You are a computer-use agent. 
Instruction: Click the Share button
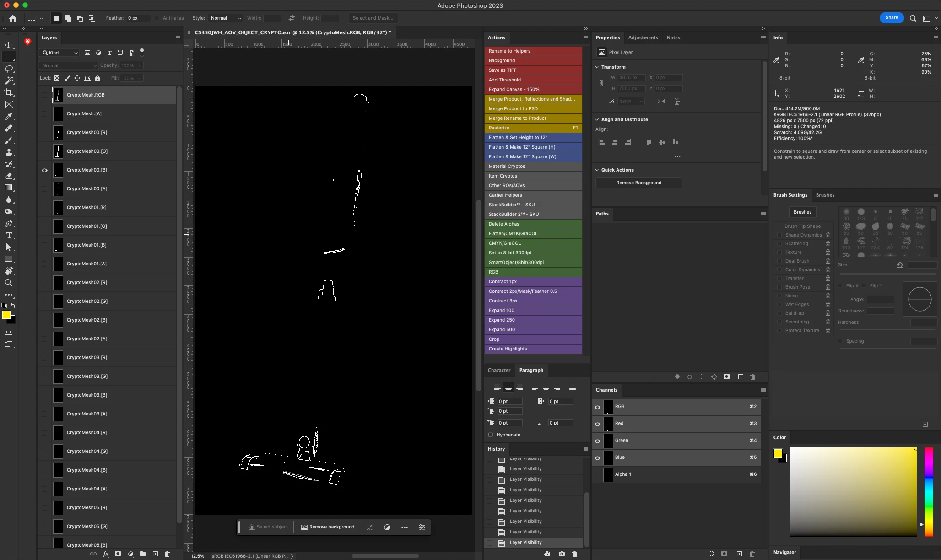click(x=891, y=18)
